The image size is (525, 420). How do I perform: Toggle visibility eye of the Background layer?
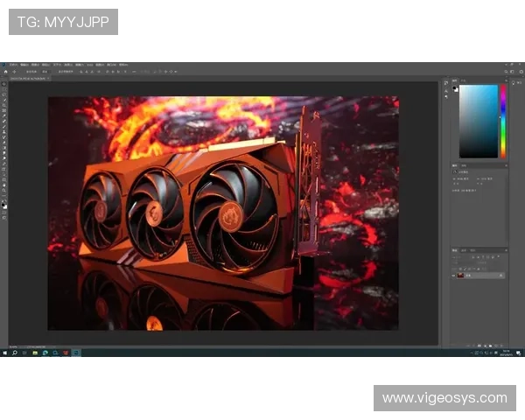(455, 275)
